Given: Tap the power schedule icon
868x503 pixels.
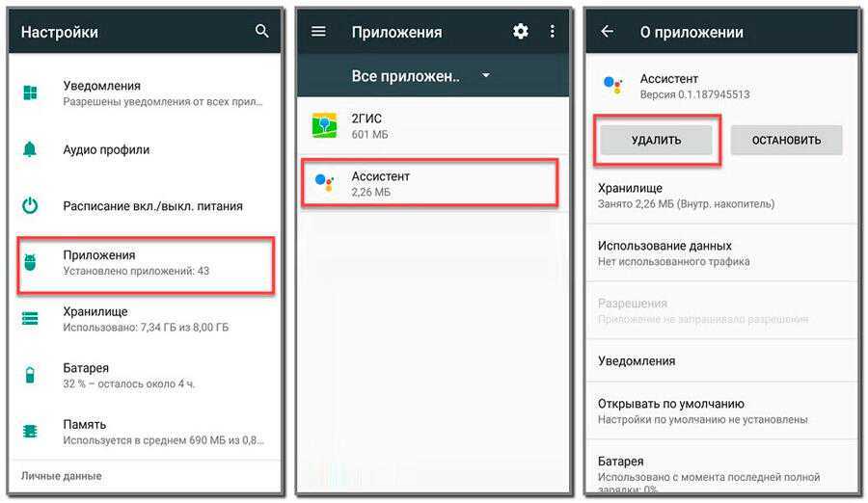Looking at the screenshot, I should point(30,206).
